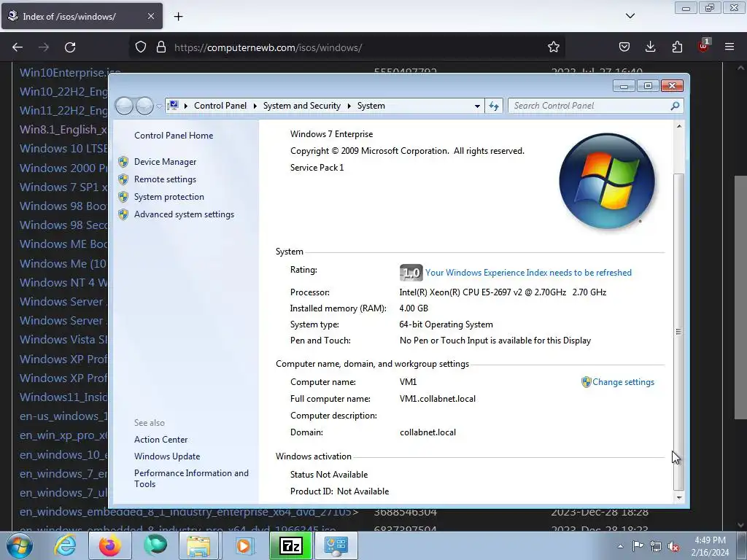Expand arrow after Control Panel breadcrumb
The height and width of the screenshot is (560, 747).
(255, 106)
